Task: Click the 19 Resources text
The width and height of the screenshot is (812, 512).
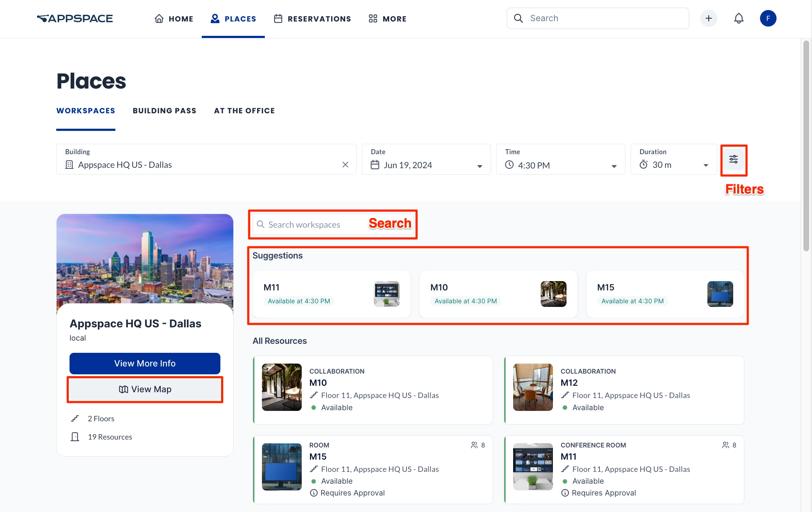Action: point(110,437)
